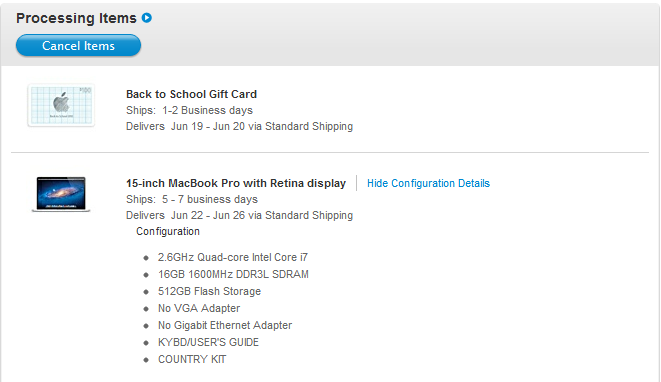Image resolution: width=661 pixels, height=382 pixels.
Task: Select the 512GB Flash Storage entry
Action: coord(209,291)
